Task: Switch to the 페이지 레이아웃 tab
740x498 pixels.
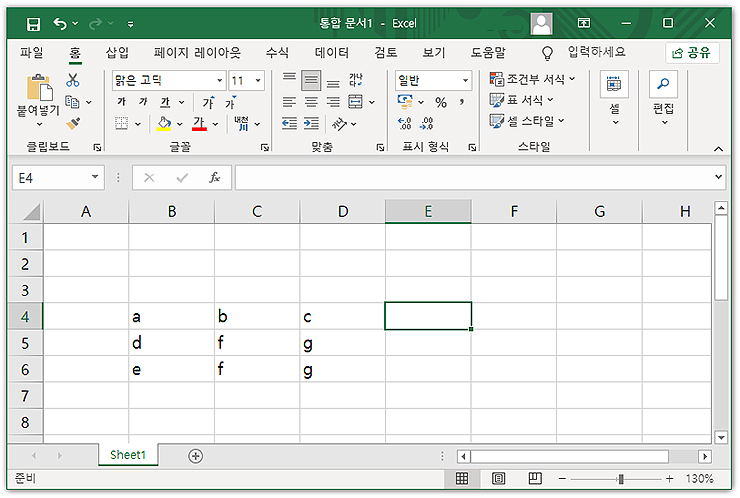Action: 197,52
